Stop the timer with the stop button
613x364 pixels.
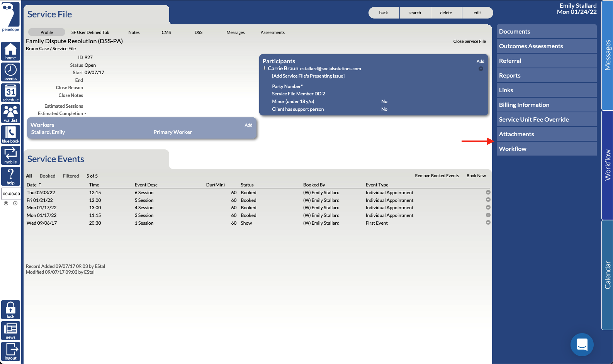pos(6,203)
